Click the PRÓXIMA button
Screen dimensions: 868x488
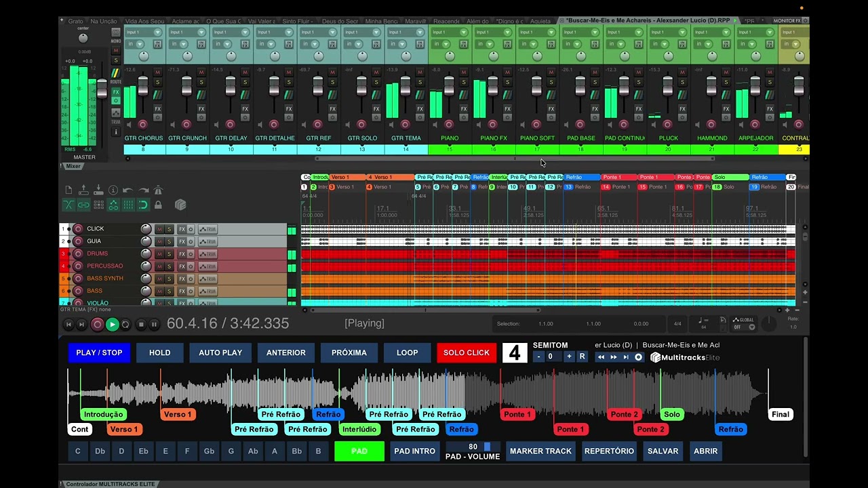tap(349, 352)
